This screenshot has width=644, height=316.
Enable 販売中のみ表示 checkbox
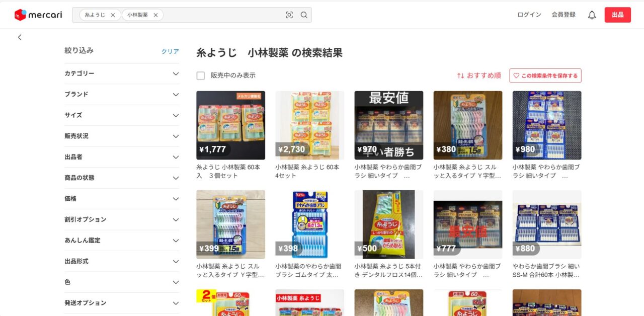[201, 75]
